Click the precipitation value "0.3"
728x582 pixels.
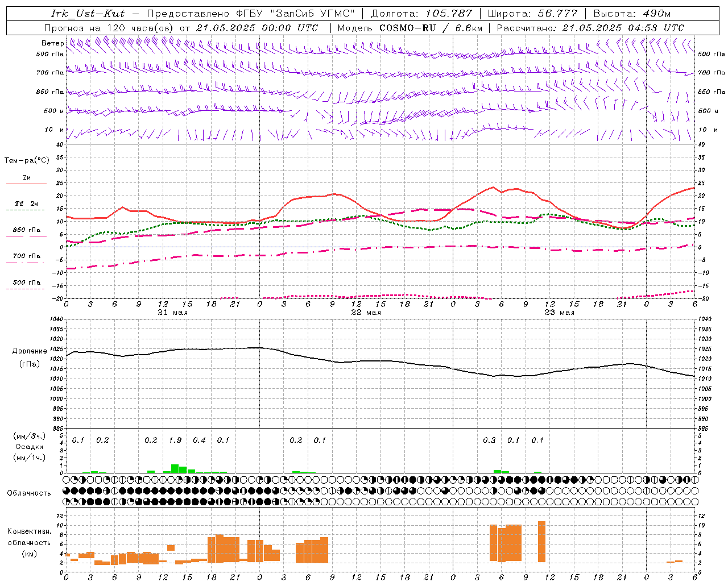click(x=489, y=440)
